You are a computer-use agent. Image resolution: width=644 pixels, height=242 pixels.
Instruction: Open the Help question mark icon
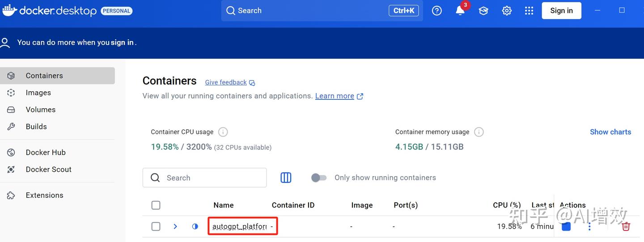point(437,11)
